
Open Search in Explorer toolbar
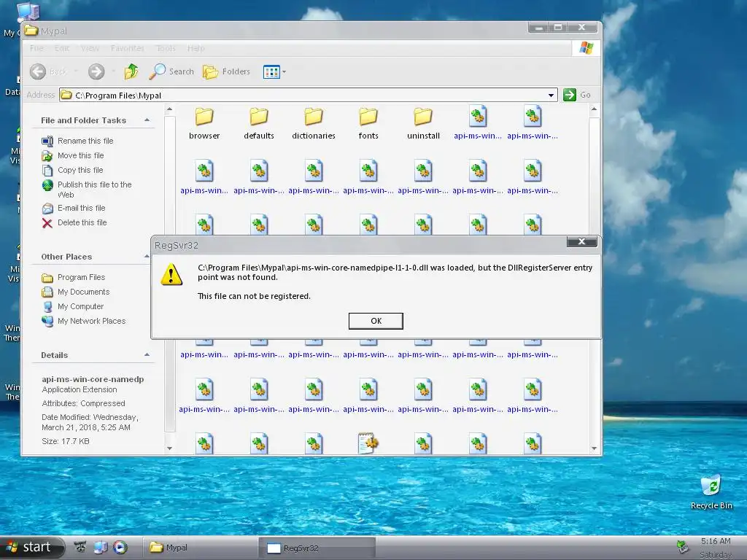(x=171, y=71)
